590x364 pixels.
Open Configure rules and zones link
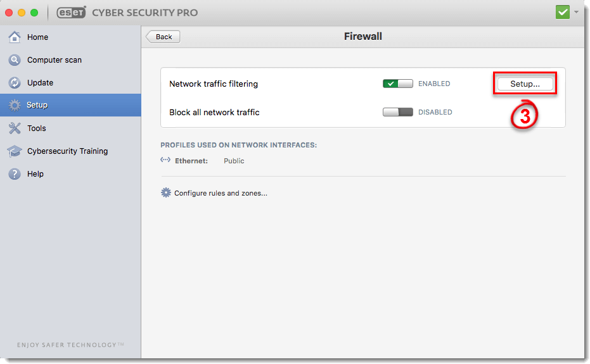(x=221, y=193)
